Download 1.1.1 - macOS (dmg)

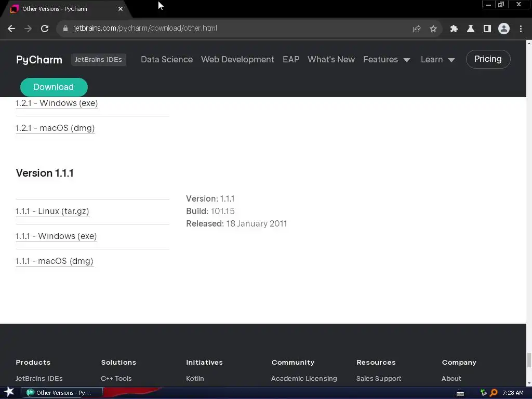coord(54,261)
